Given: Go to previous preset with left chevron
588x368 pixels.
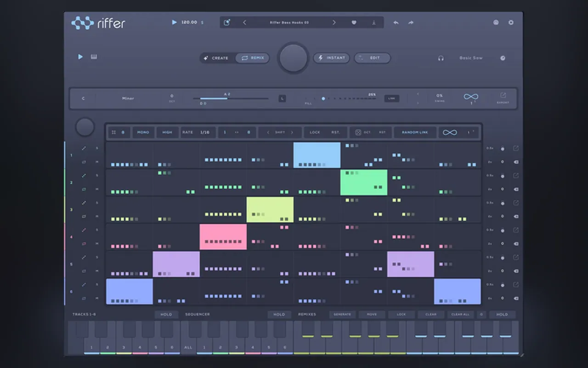Looking at the screenshot, I should point(244,23).
